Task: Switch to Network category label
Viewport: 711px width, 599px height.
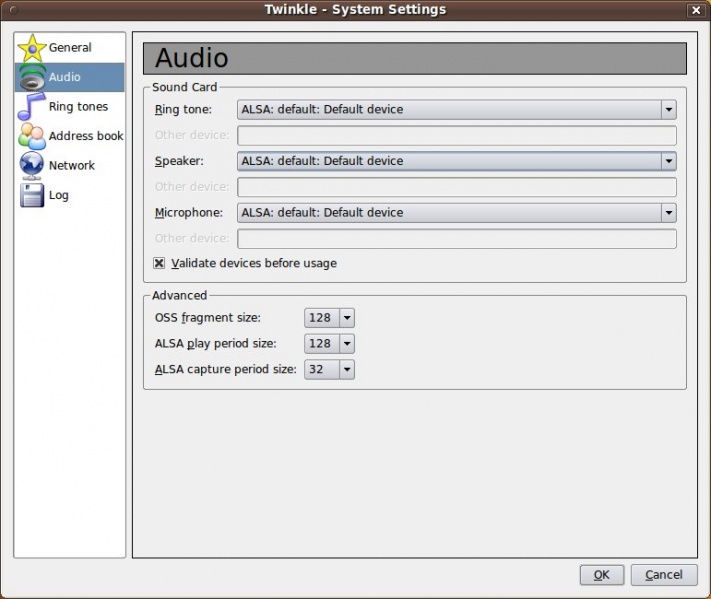Action: click(72, 166)
